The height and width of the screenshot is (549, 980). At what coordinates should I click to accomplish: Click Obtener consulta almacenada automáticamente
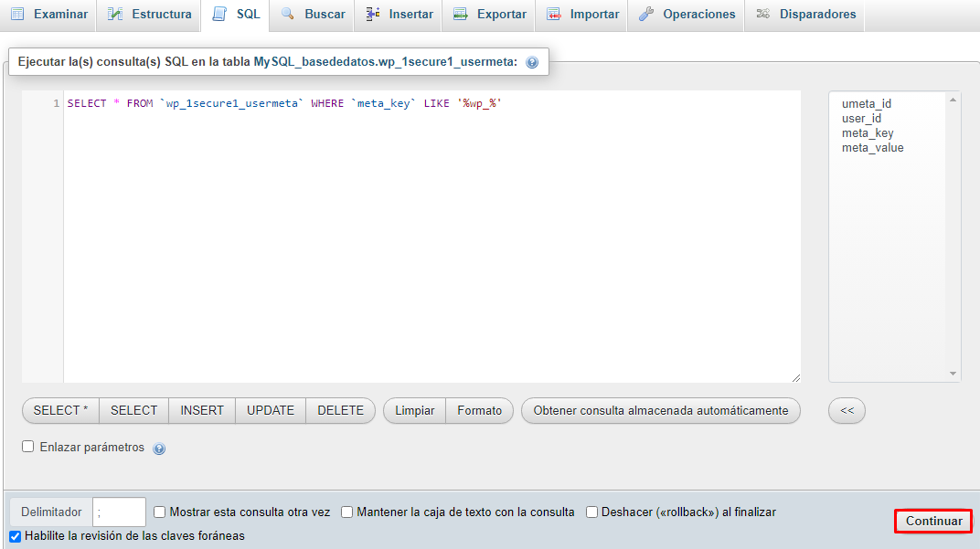(x=661, y=410)
